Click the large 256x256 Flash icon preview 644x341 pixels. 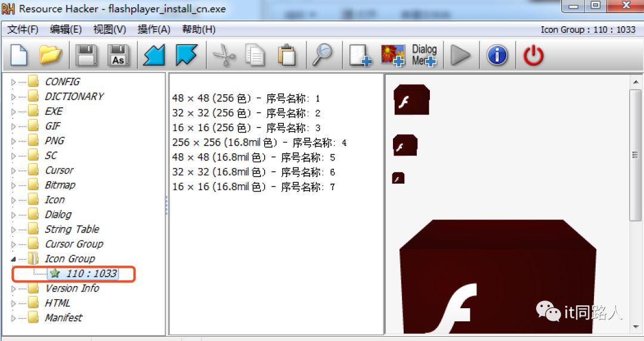(x=498, y=277)
